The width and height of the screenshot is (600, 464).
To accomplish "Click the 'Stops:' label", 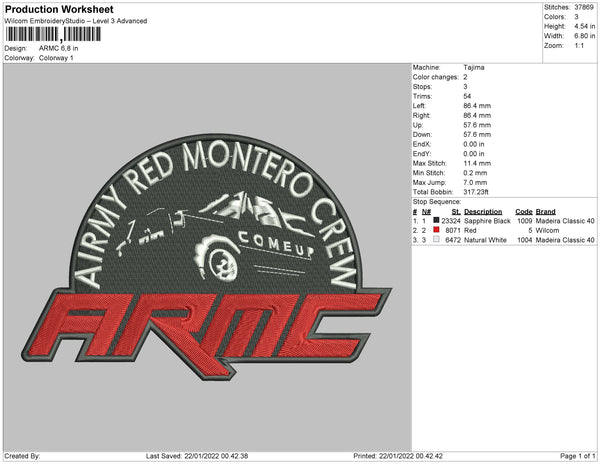I will point(421,86).
